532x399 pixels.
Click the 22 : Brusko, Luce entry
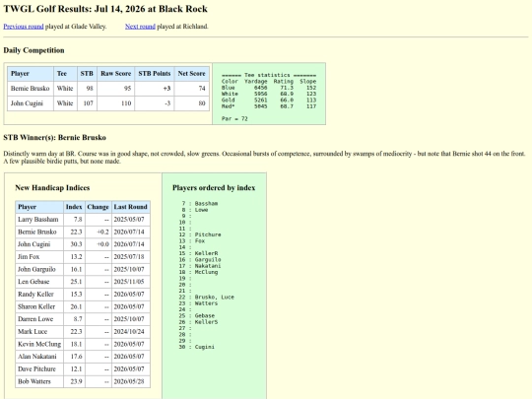pyautogui.click(x=207, y=298)
